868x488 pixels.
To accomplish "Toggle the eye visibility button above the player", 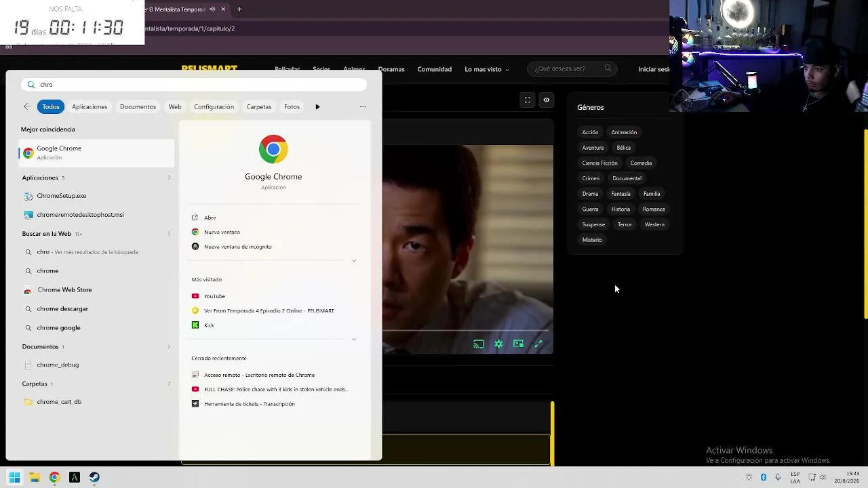I will pyautogui.click(x=547, y=100).
